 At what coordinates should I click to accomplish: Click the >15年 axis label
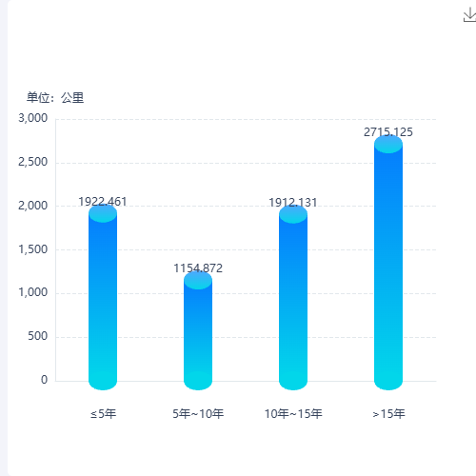[388, 414]
